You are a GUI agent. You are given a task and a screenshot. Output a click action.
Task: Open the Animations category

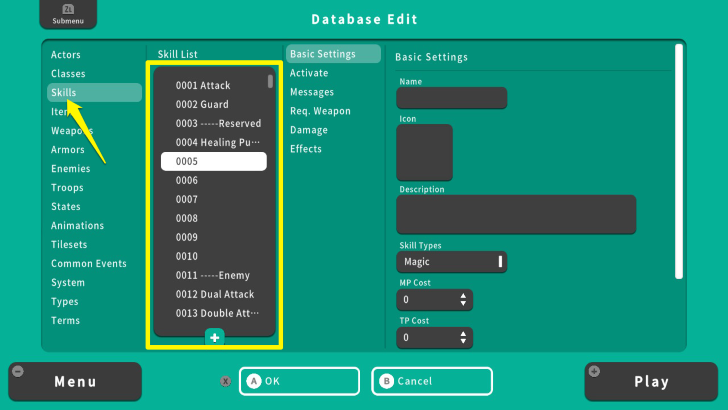click(78, 226)
